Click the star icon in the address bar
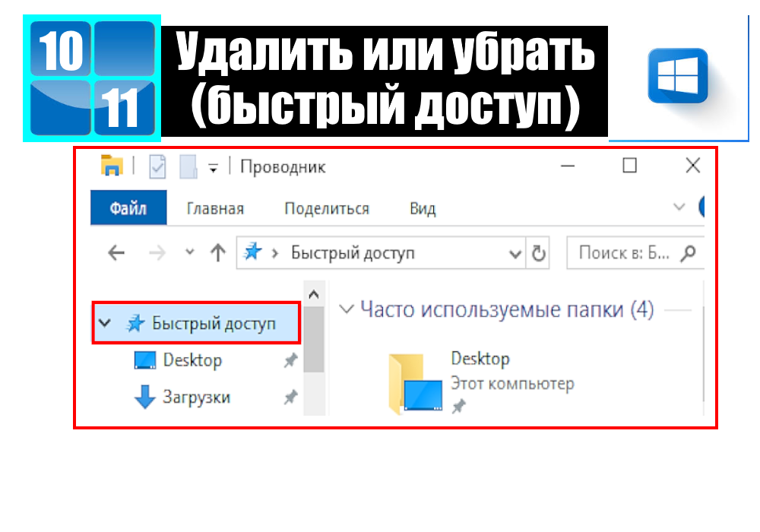Screen dimensions: 760x532 pyautogui.click(x=252, y=252)
